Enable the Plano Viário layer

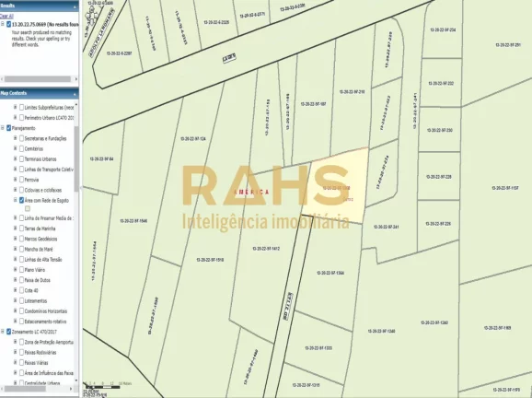click(x=22, y=270)
